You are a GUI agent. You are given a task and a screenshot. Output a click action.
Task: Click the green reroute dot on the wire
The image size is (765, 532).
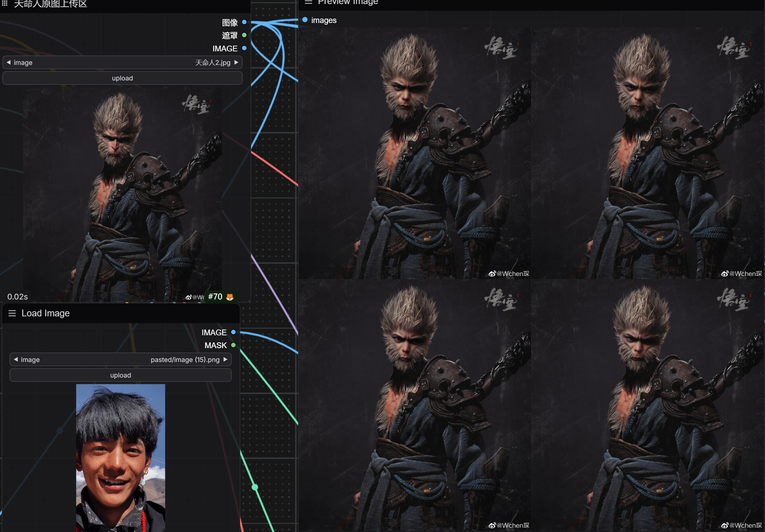(255, 487)
